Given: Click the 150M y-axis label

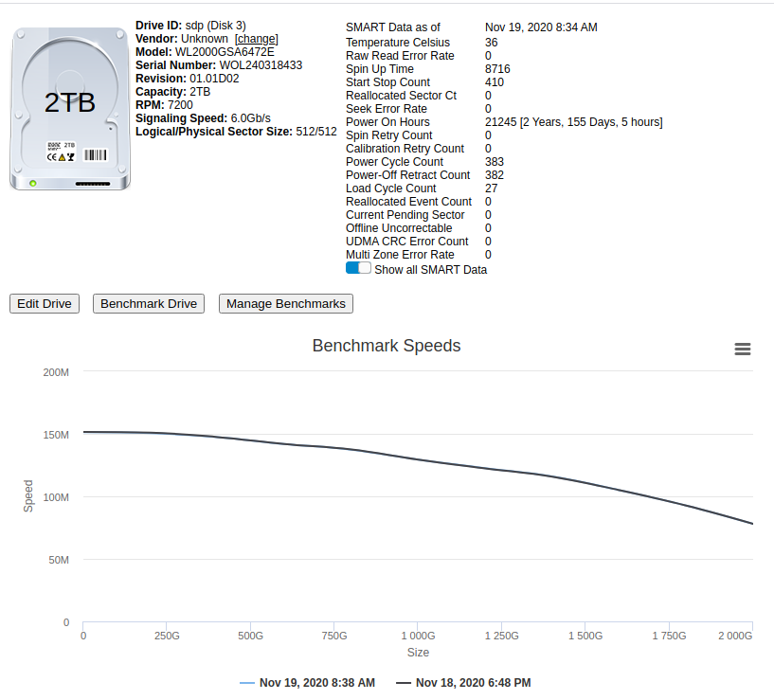Looking at the screenshot, I should 56,435.
